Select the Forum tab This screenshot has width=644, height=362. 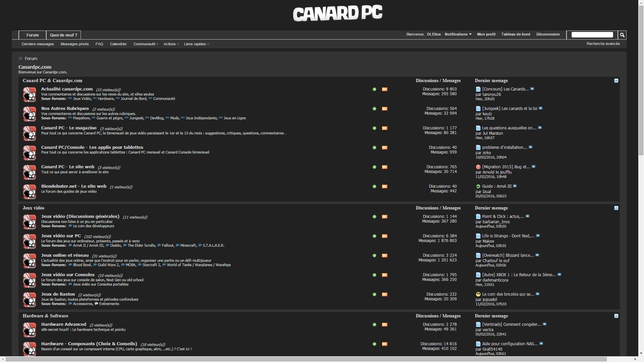coord(33,35)
